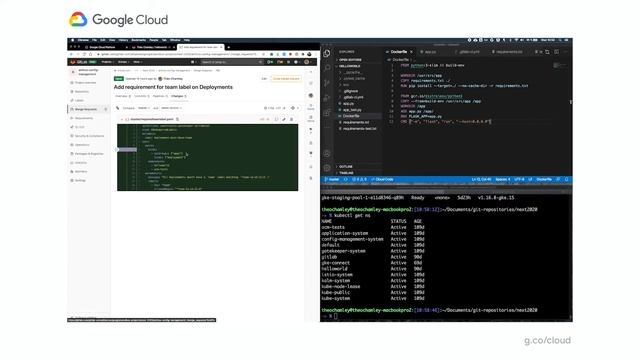Click 'kubectl get ns' command in terminal
The width and height of the screenshot is (640, 360).
tap(352, 215)
